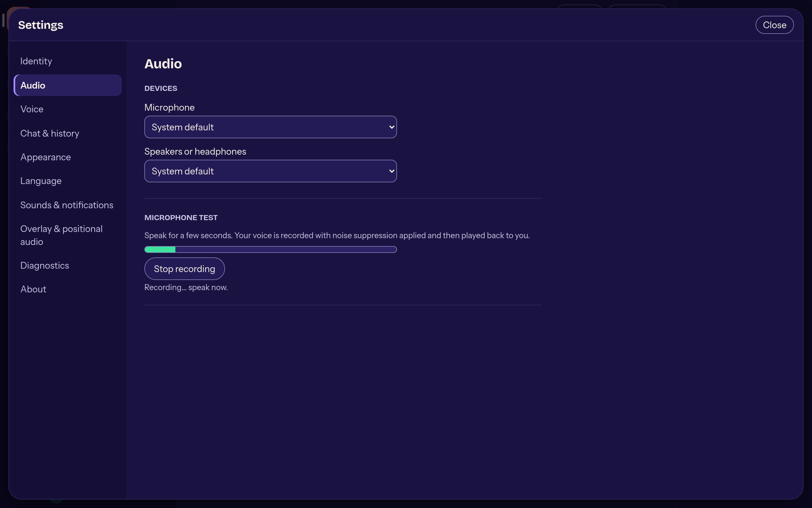Open Chat & history settings
This screenshot has height=508, width=812.
pos(67,133)
